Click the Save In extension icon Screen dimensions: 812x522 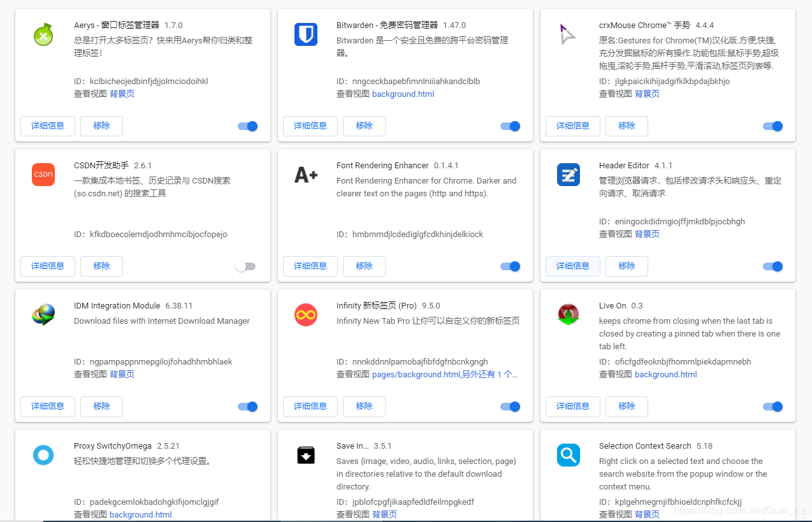click(x=306, y=455)
